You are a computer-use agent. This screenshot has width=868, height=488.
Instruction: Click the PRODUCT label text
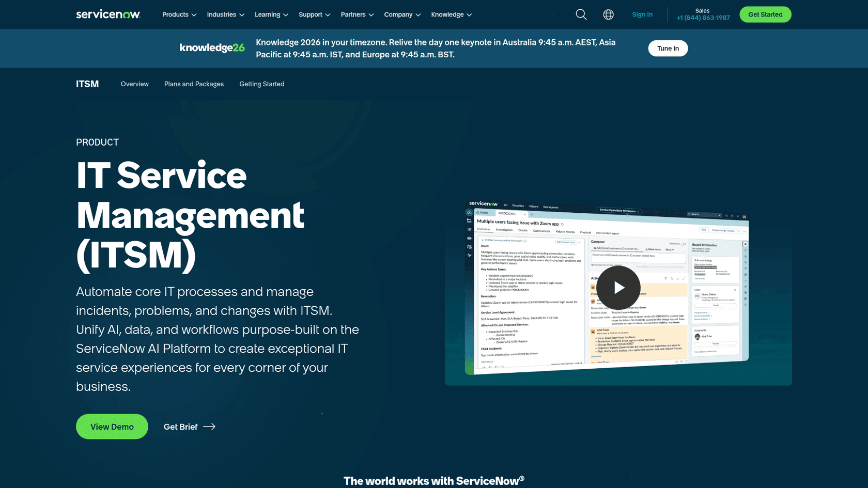point(98,143)
